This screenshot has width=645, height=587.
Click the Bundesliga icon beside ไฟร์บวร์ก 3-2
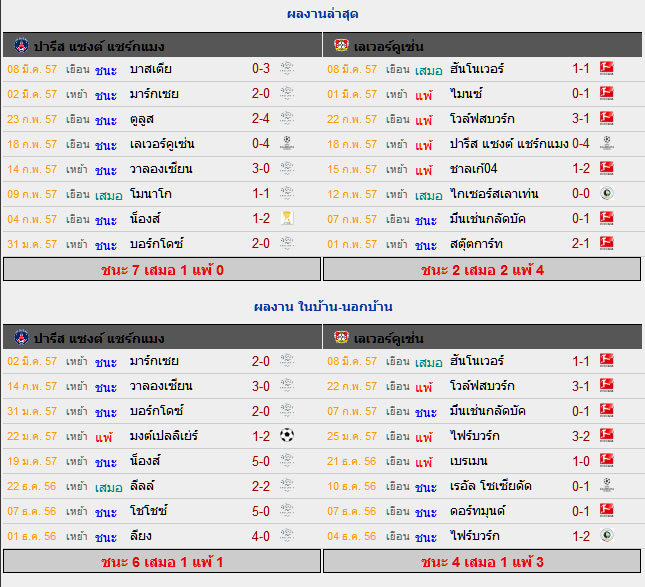tap(607, 435)
